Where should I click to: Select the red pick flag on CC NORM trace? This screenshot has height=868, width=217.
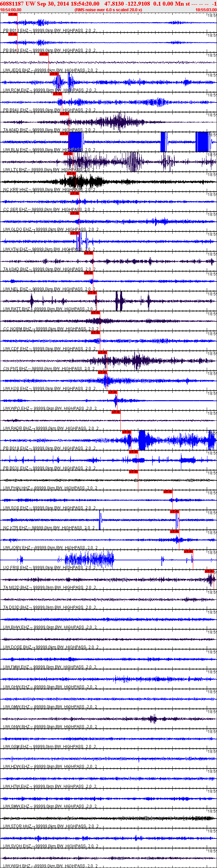(96, 313)
